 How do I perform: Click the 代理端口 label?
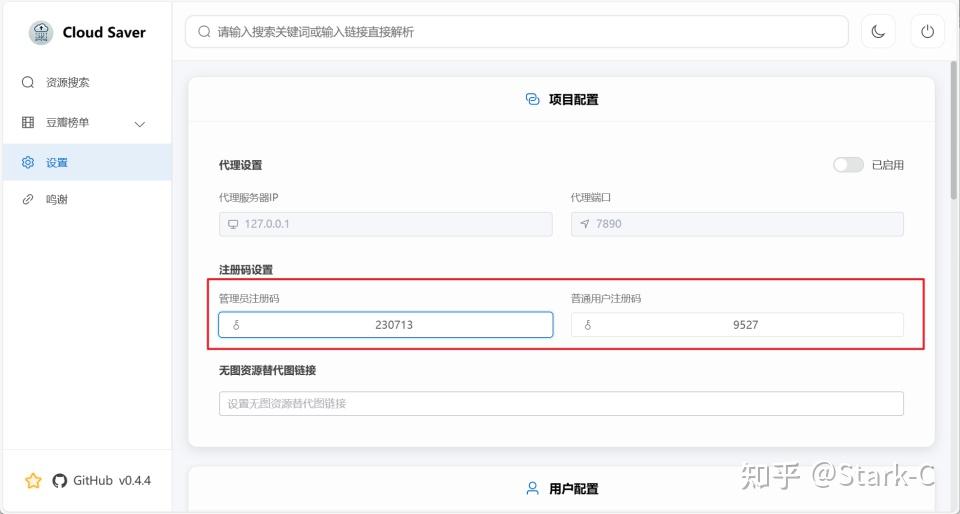point(591,198)
